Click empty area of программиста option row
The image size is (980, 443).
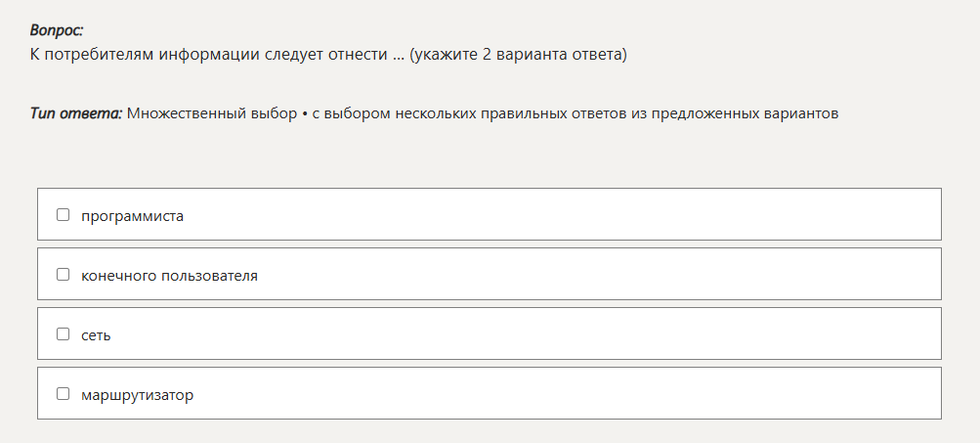pos(586,215)
